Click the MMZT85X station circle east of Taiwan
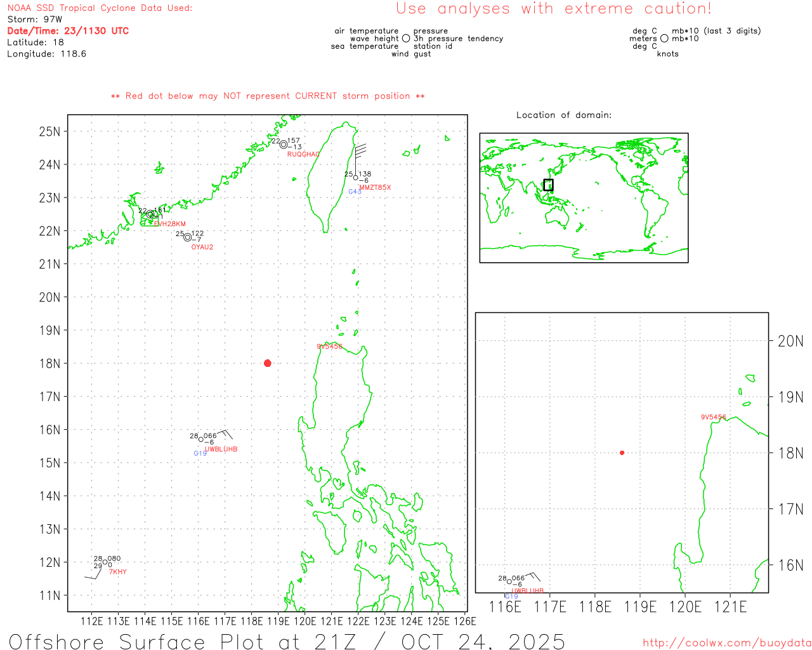Image resolution: width=812 pixels, height=650 pixels. pyautogui.click(x=355, y=178)
